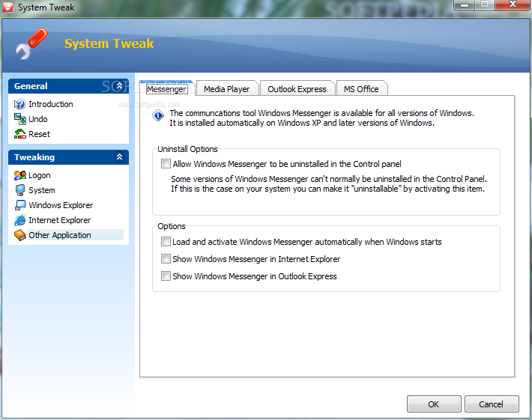
Task: Select the Messenger tab
Action: point(166,89)
